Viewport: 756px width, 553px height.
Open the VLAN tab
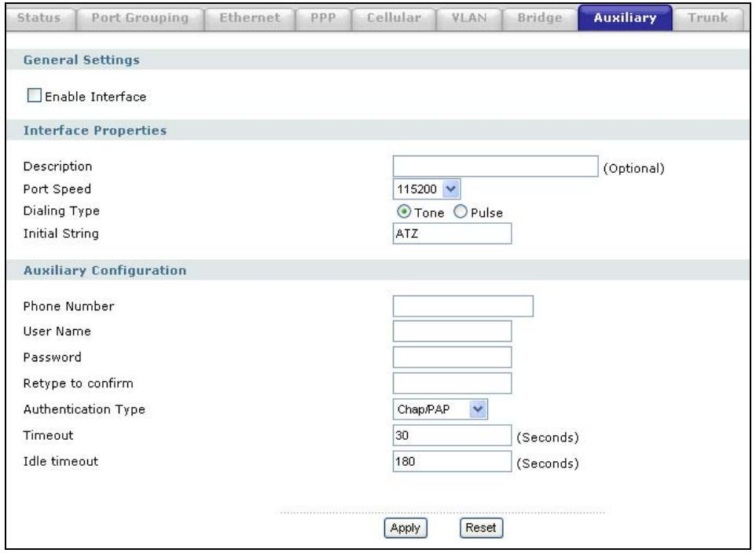[x=468, y=18]
